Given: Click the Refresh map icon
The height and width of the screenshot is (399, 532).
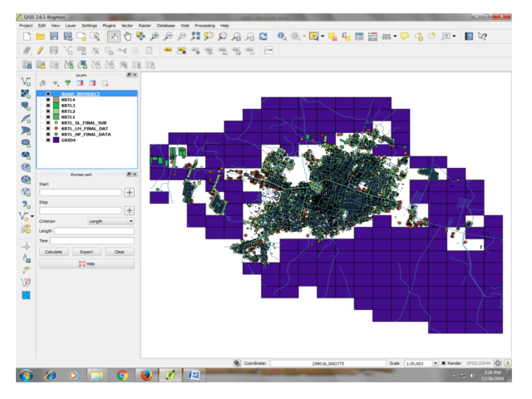Looking at the screenshot, I should (x=263, y=37).
